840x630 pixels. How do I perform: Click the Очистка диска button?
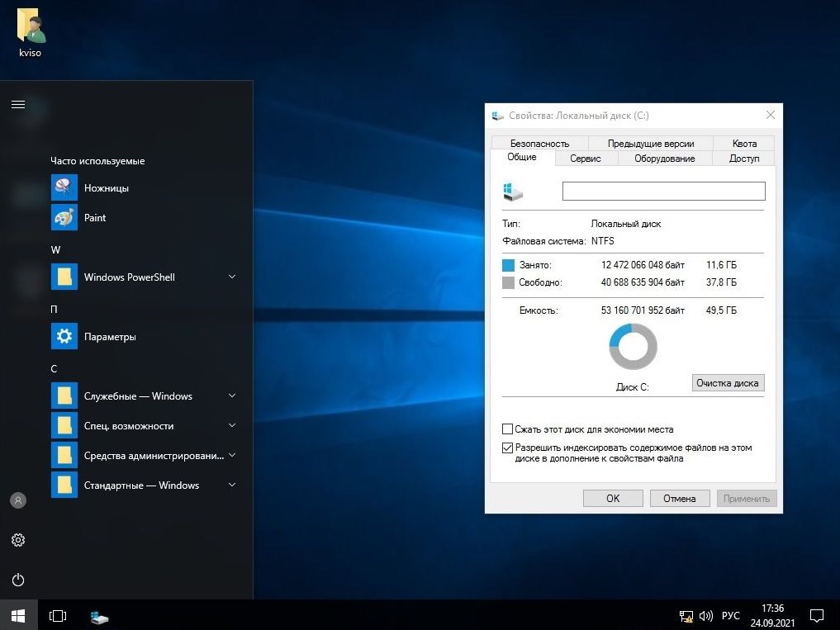coord(728,383)
